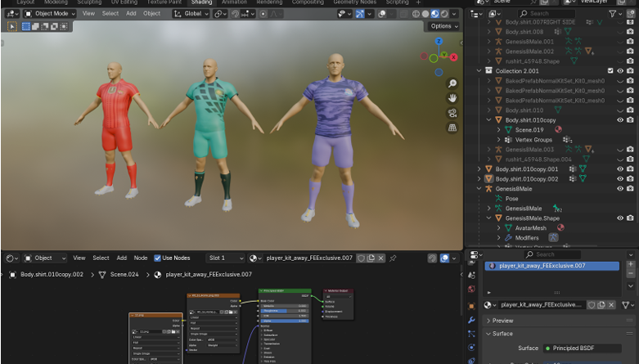Open Physics tab in properties editor
This screenshot has width=639, height=364.
(471, 348)
